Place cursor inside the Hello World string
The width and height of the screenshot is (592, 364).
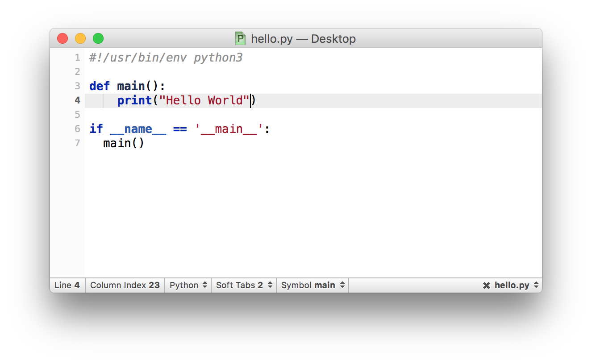[205, 100]
